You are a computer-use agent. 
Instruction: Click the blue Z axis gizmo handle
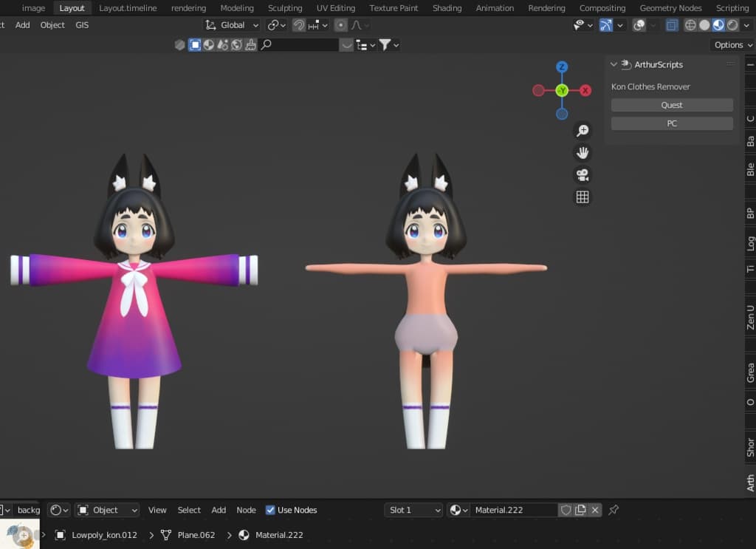[562, 67]
